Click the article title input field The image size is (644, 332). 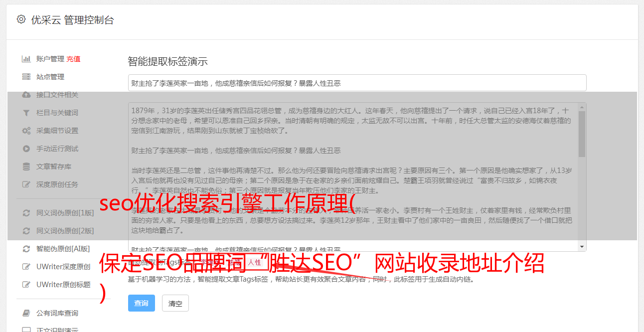point(357,83)
